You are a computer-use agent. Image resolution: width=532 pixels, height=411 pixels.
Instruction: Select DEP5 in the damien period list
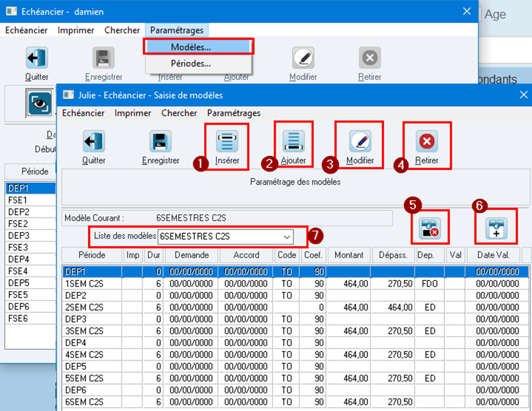coord(31,283)
